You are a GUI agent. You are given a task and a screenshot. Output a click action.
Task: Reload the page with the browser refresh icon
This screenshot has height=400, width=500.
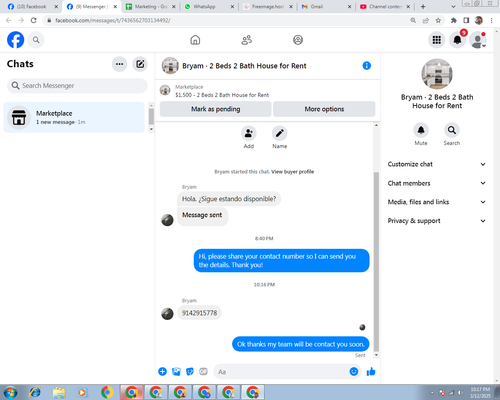(33, 20)
